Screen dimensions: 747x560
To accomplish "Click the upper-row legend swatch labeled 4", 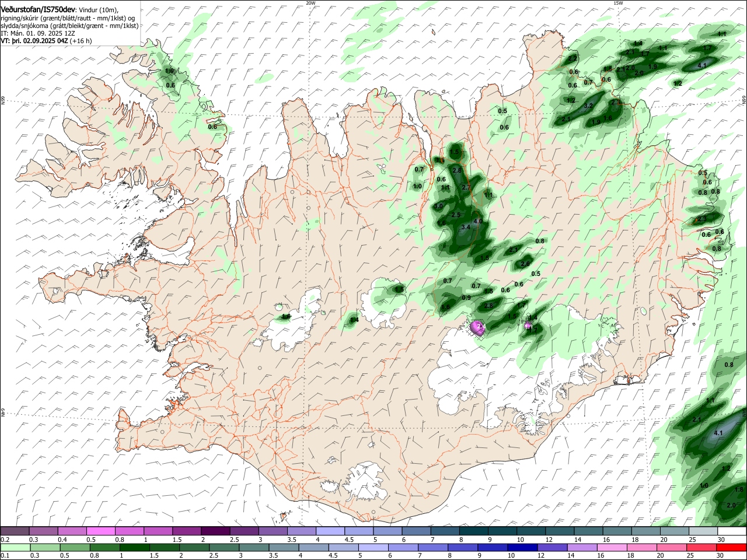I will (x=330, y=531).
